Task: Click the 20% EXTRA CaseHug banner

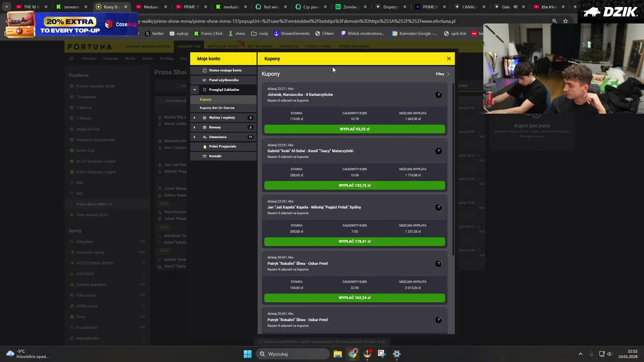Action: click(x=72, y=25)
